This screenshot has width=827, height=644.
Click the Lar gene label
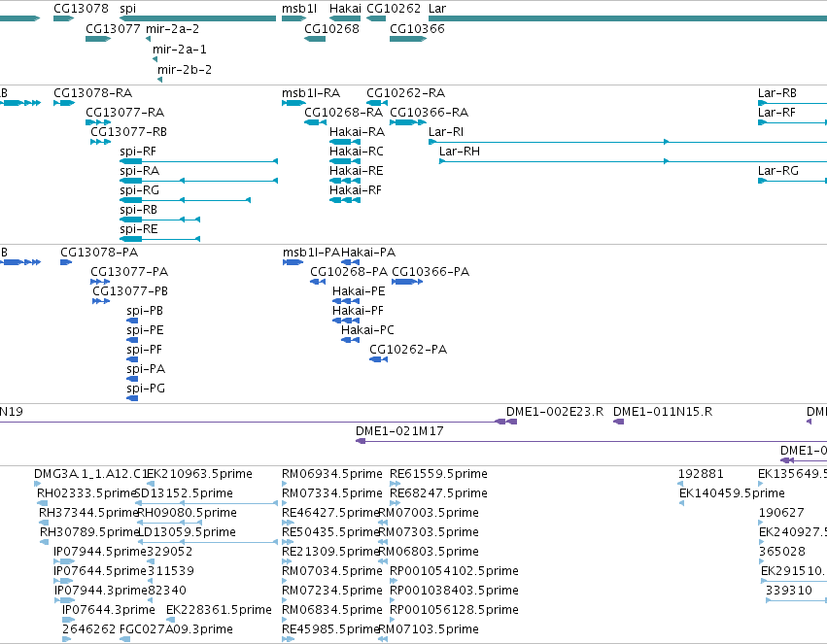point(437,9)
